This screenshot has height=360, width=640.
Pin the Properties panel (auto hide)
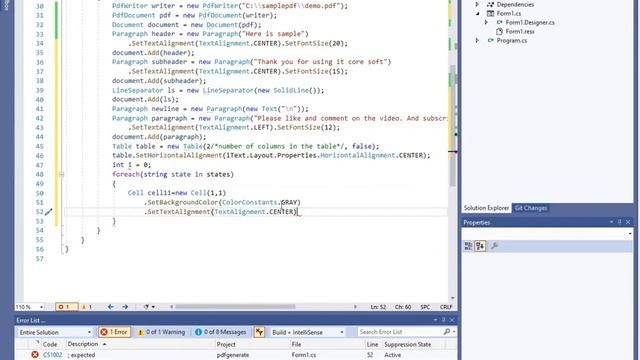click(620, 222)
